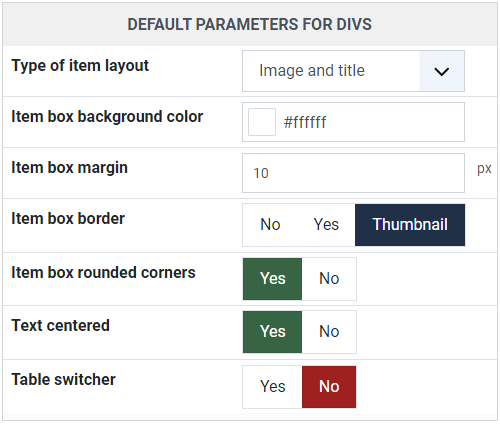Enable Table switcher with Yes
Screen dimensions: 500x424
point(273,387)
